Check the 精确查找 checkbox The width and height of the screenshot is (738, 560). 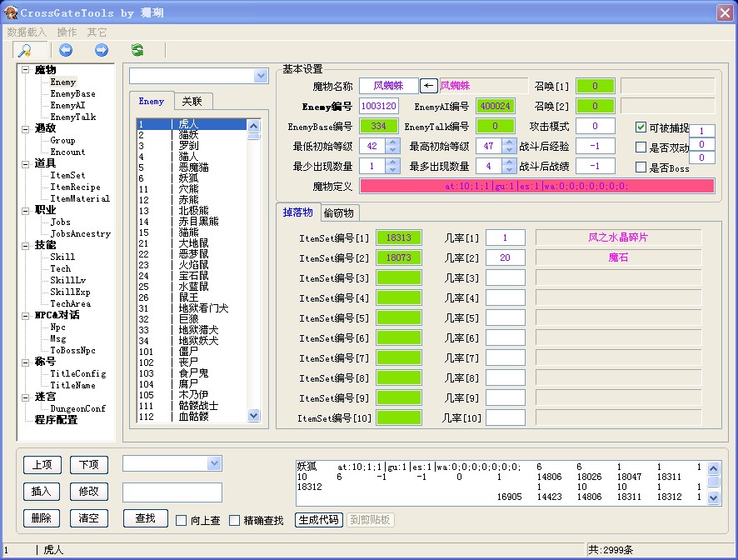234,521
